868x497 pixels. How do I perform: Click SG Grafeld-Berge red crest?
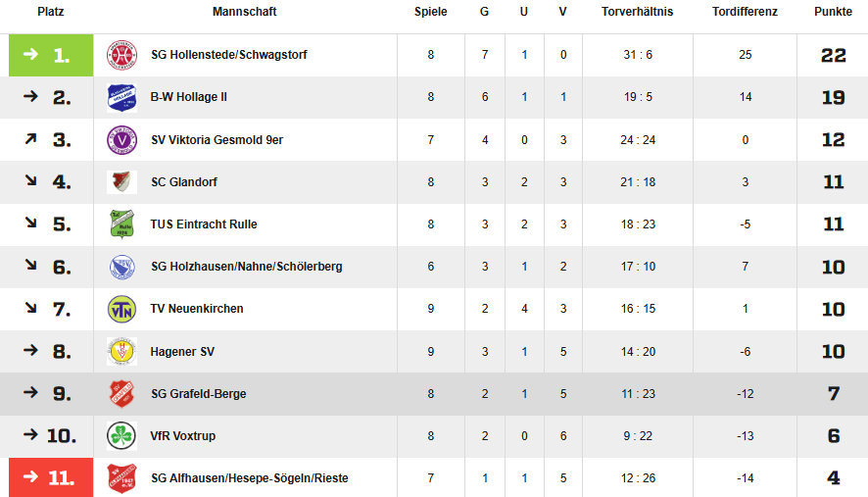click(121, 394)
